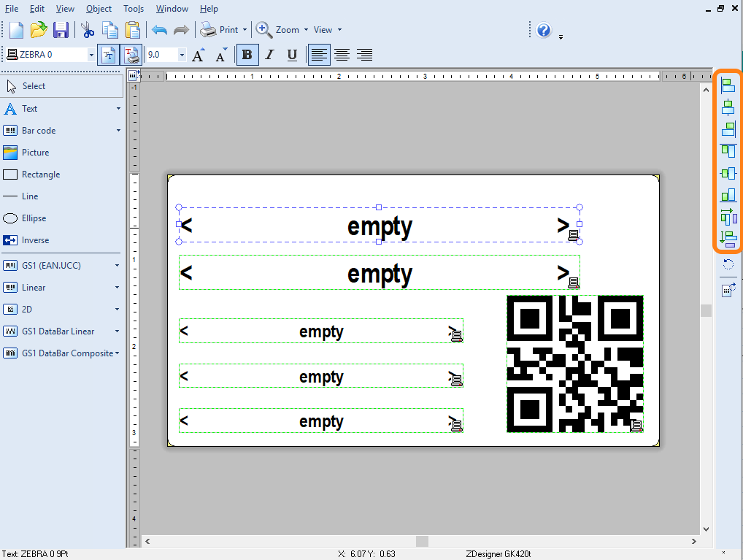
Task: Select the Rectangle drawing tool
Action: 41,174
